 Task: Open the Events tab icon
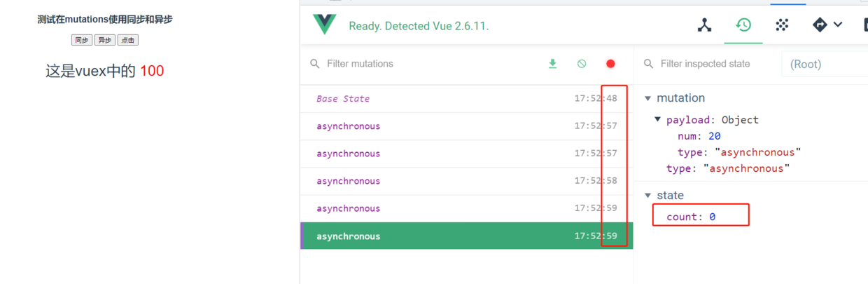coord(782,25)
